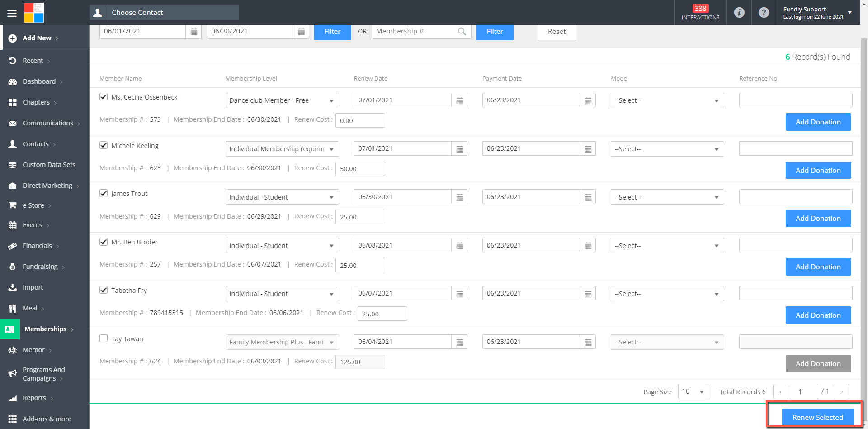Viewport: 868px width, 429px height.
Task: Click the colorful app logo
Action: click(x=34, y=13)
